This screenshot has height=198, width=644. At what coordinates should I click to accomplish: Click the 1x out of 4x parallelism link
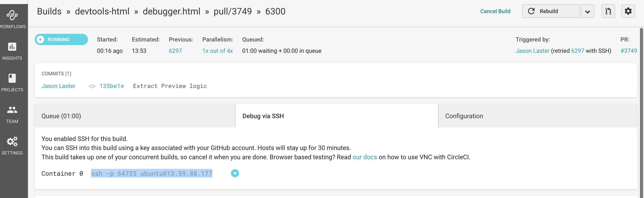coord(218,51)
